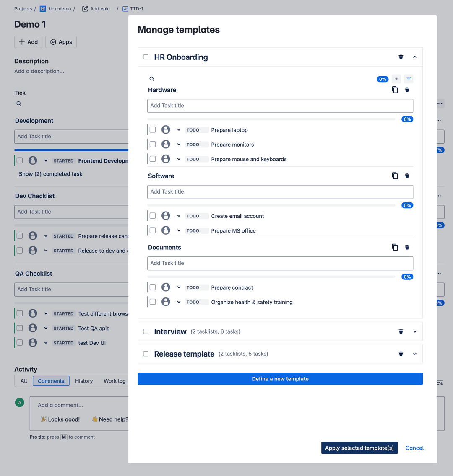Assign user for Create email account
The image size is (453, 476).
[166, 216]
